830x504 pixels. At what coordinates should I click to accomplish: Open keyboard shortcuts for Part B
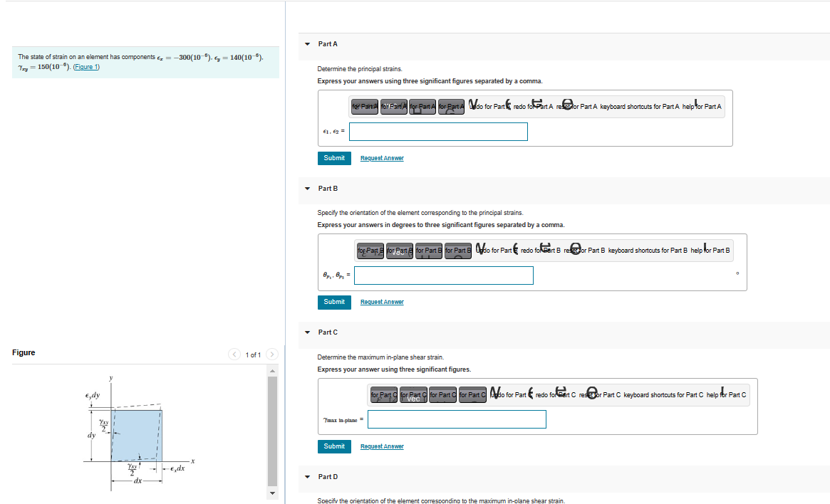648,250
